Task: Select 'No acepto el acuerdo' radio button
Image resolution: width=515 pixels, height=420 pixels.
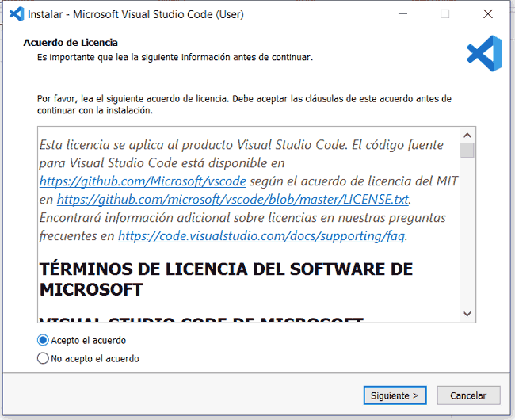Action: tap(43, 358)
